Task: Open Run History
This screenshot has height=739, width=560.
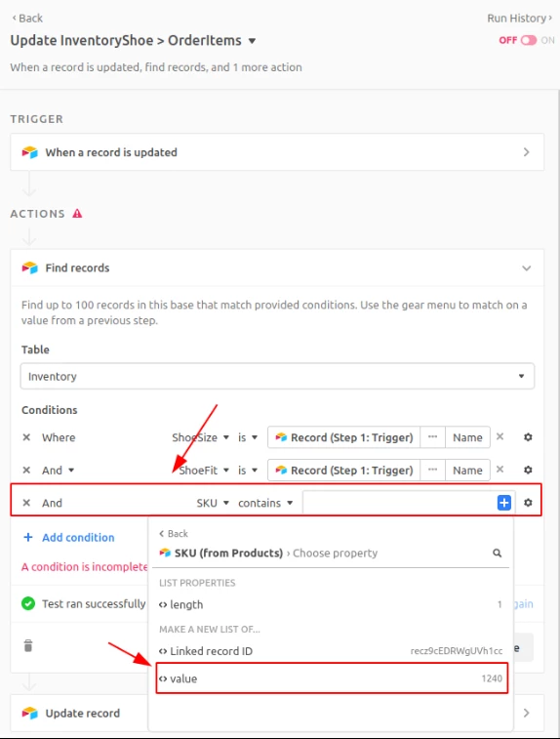Action: tap(519, 18)
